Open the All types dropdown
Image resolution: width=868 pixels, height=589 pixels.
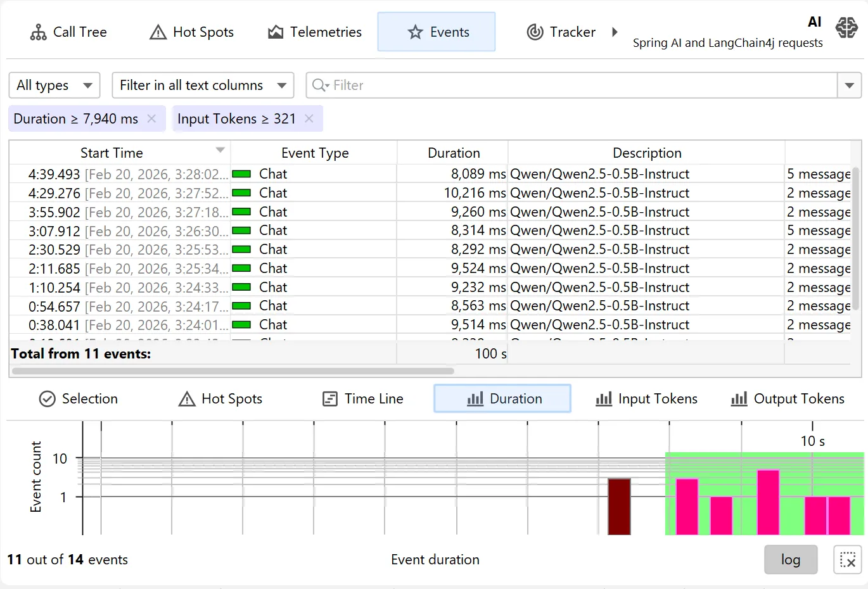pyautogui.click(x=54, y=85)
